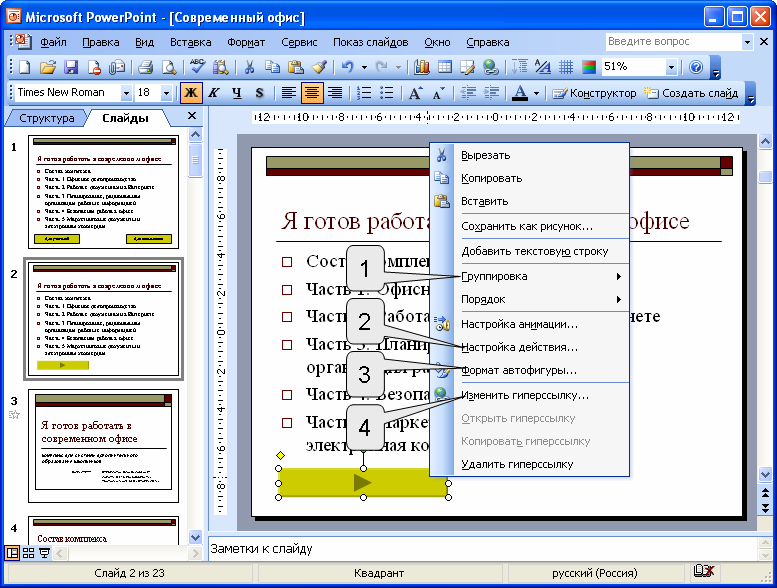Cut selection using scissors toolbar icon
This screenshot has width=777, height=588.
249,67
